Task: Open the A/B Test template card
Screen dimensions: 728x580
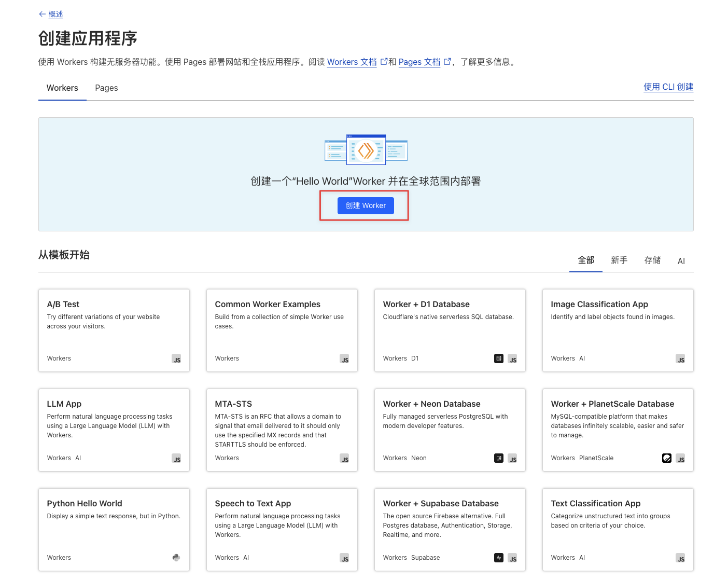Action: pyautogui.click(x=114, y=330)
